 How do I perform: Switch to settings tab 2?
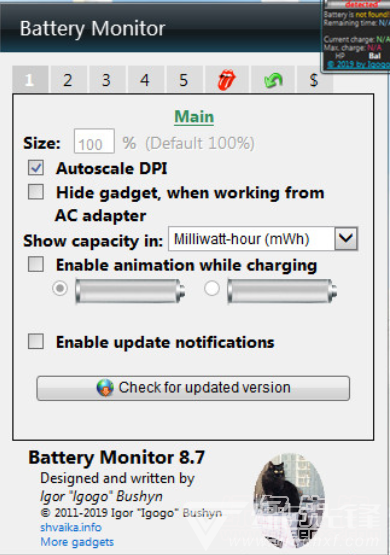pos(68,80)
